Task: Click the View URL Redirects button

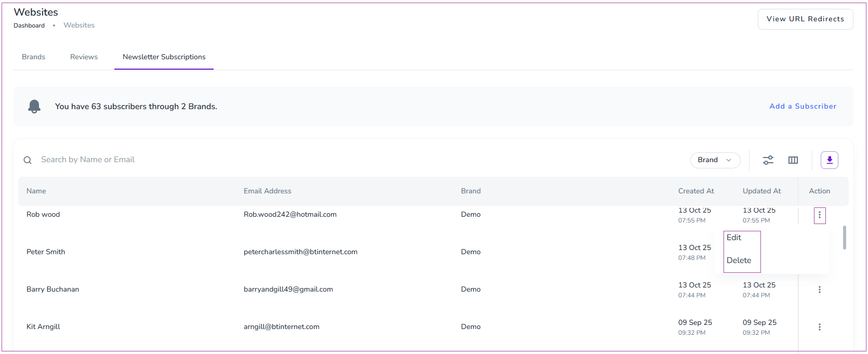Action: (x=805, y=19)
